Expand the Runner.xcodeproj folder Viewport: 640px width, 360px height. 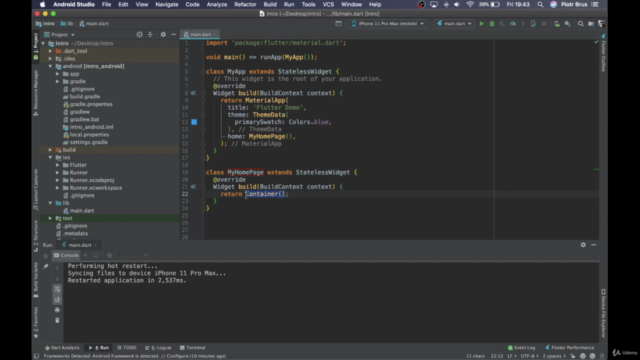coord(58,180)
